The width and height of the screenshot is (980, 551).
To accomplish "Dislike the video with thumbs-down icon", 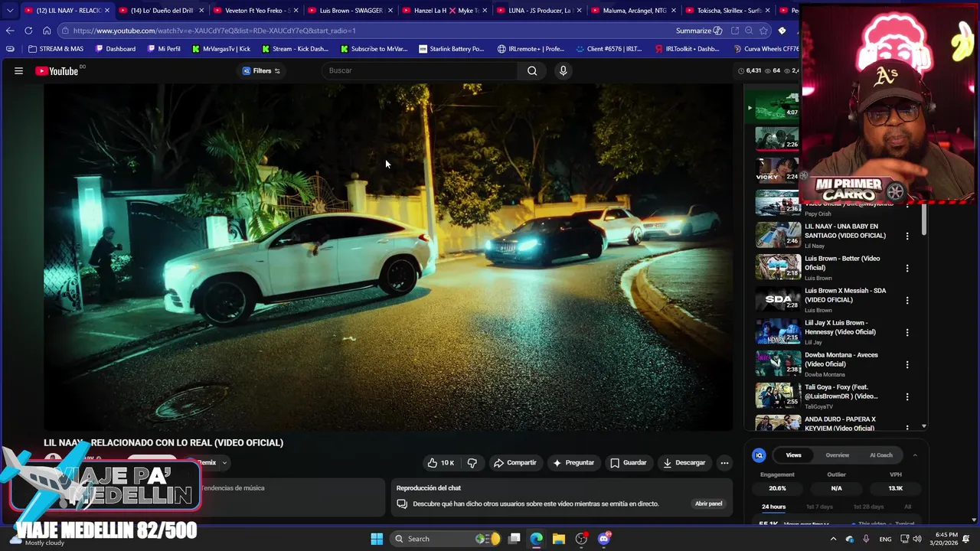I will 472,462.
